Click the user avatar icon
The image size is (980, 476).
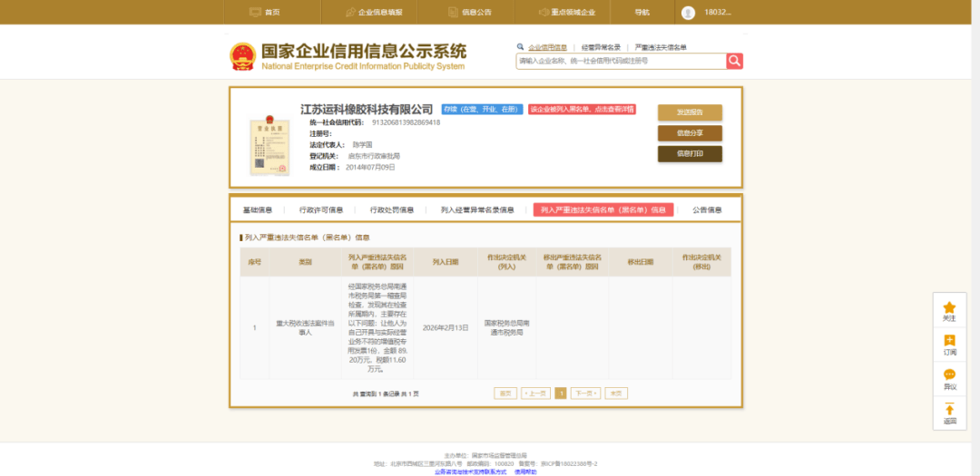[688, 13]
